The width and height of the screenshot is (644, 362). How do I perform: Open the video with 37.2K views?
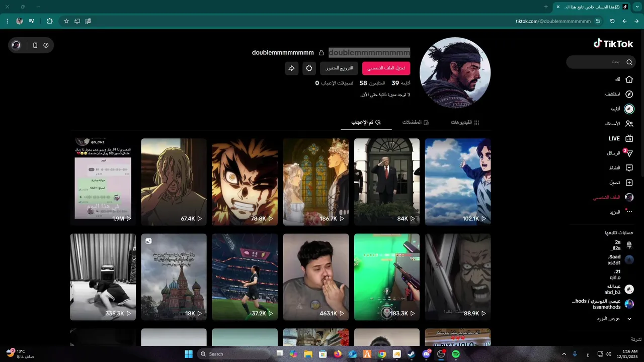245,277
